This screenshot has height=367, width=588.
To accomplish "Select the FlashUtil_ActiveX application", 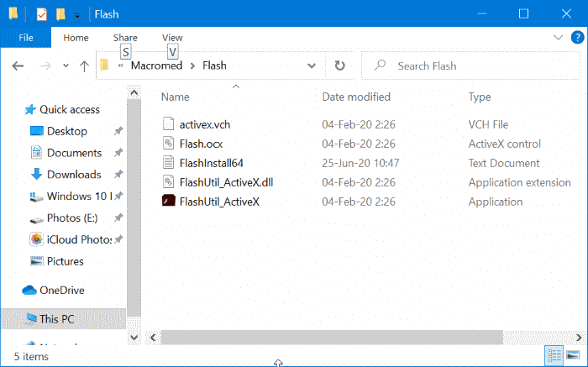I will click(x=219, y=202).
